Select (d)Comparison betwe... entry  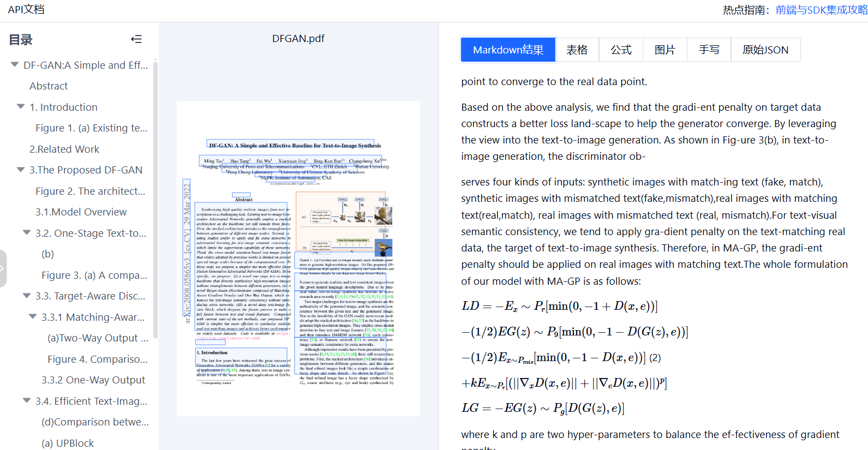tap(95, 422)
